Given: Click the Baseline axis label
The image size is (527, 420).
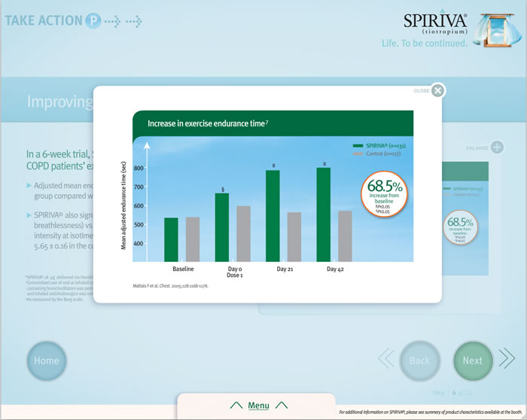Looking at the screenshot, I should [183, 269].
